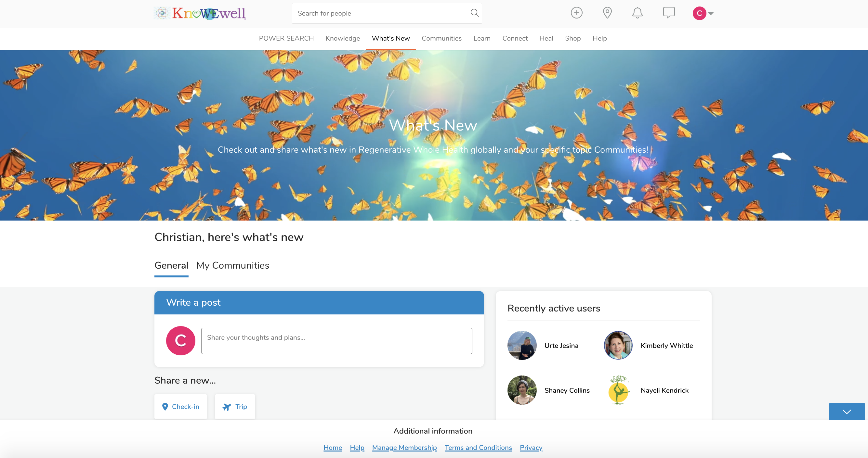Click the C avatar beside post box

[181, 341]
